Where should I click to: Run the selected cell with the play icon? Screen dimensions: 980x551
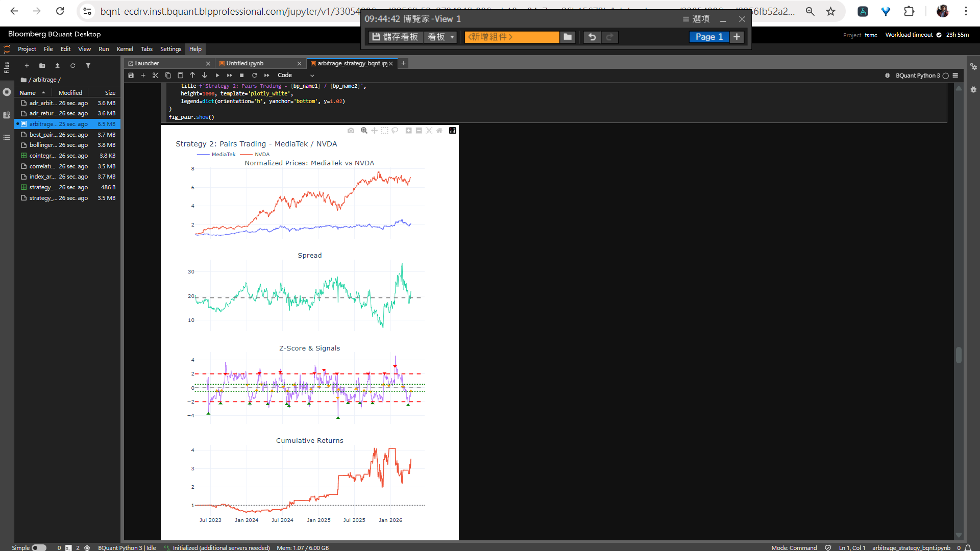tap(217, 76)
